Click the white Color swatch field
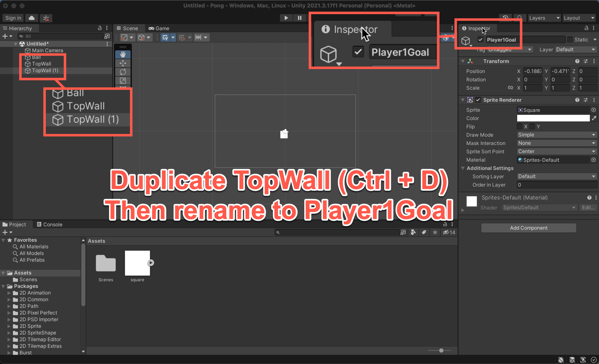Image resolution: width=599 pixels, height=364 pixels. click(553, 118)
